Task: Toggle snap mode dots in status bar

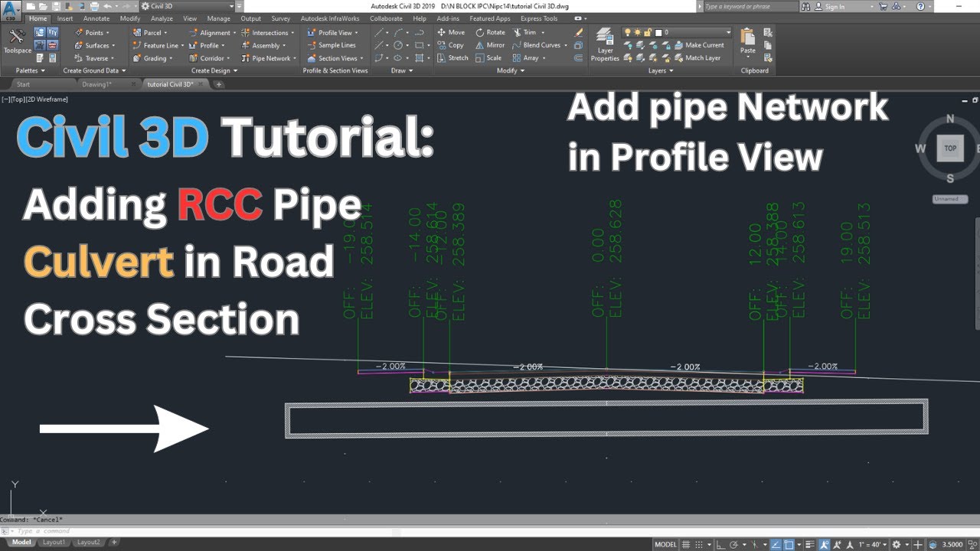Action: click(x=699, y=544)
